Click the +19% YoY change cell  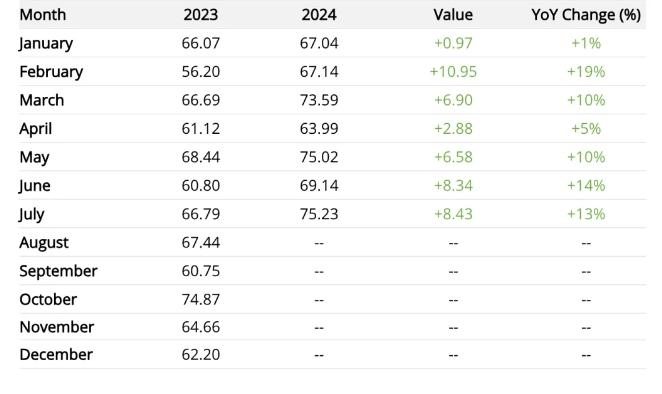pos(586,72)
